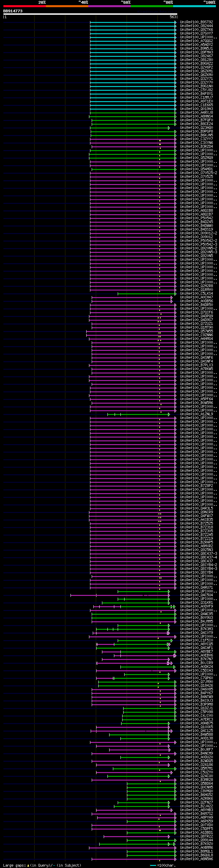Select the UniRef100_Q18426 hit
The width and height of the screenshot is (219, 868).
196,685
